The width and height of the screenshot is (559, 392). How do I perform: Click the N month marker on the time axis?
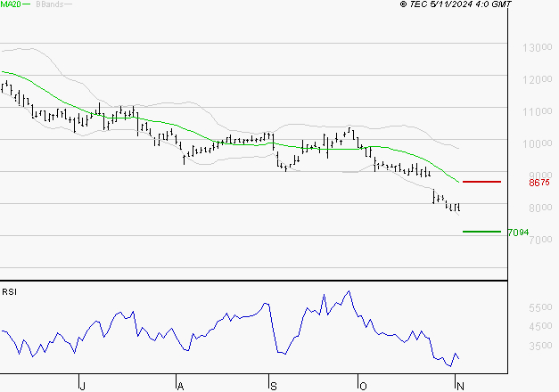click(458, 384)
